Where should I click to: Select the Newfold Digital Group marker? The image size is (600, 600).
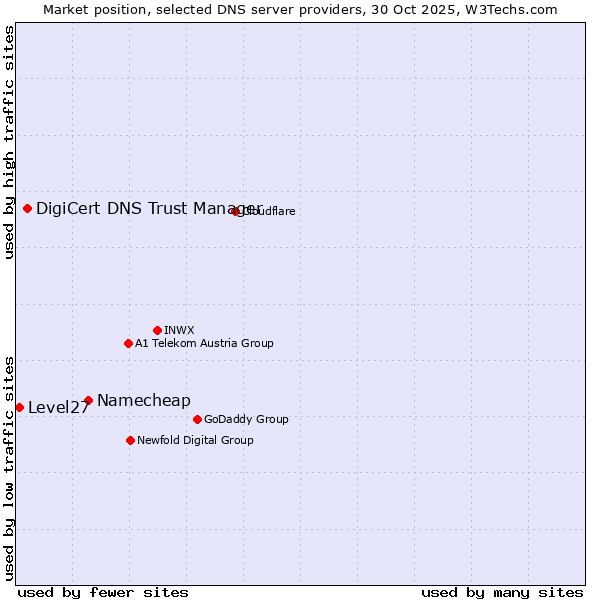pyautogui.click(x=131, y=440)
